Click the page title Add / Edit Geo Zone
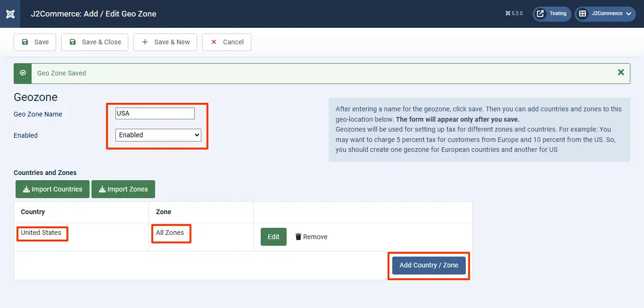Viewport: 644px width, 308px height. (93, 14)
